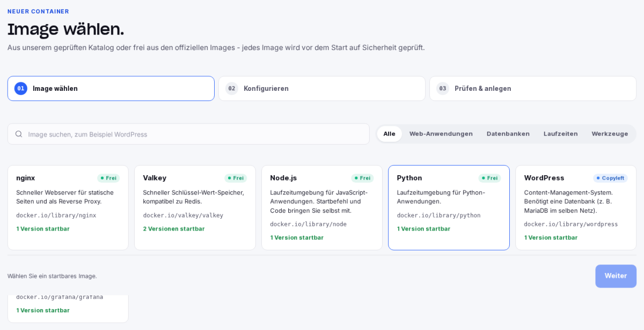
Task: Click the step 01 number badge
Action: pyautogui.click(x=21, y=89)
